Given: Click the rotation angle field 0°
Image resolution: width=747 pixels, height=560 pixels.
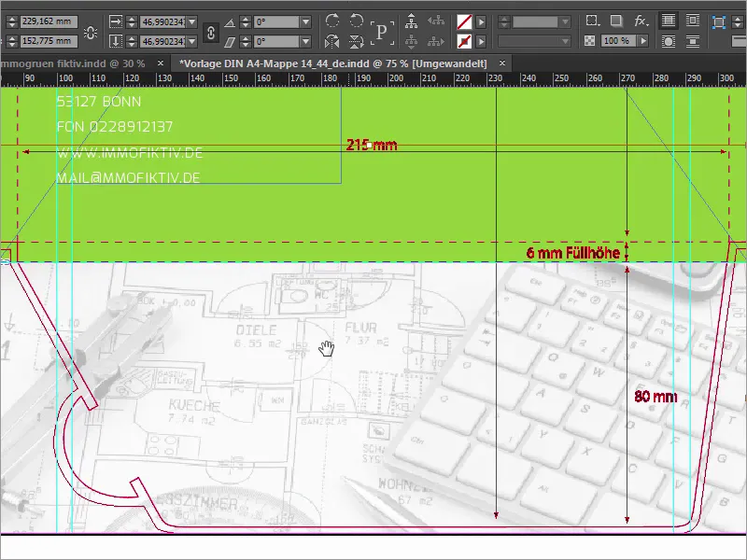Looking at the screenshot, I should 276,21.
